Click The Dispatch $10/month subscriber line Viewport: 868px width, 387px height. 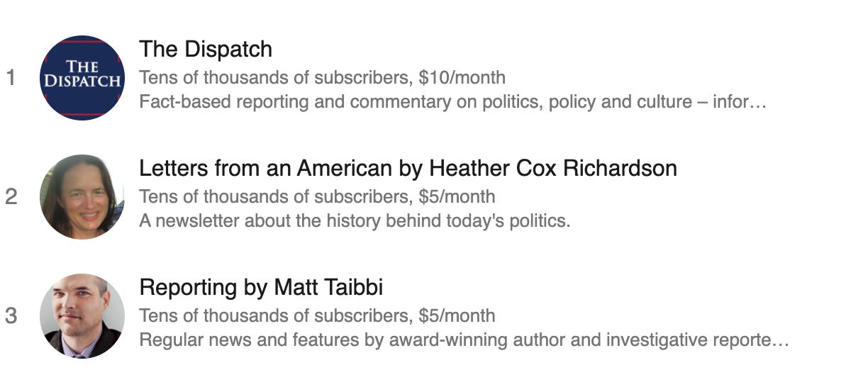click(323, 77)
